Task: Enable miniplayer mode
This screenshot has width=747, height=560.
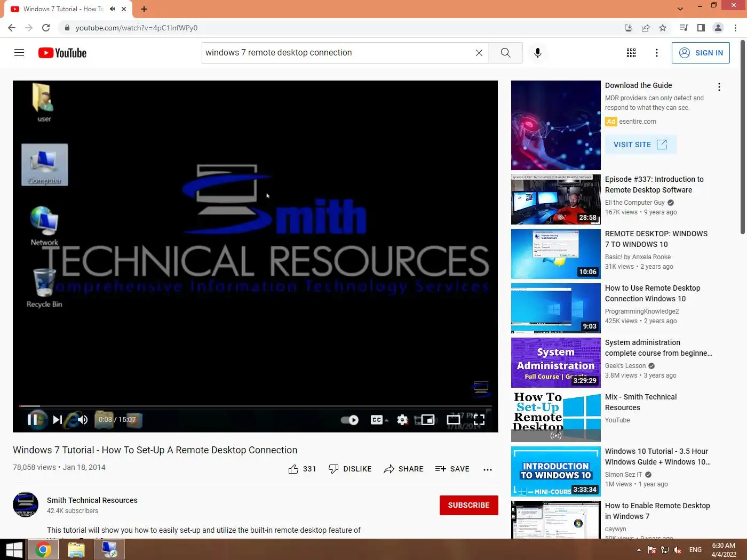Action: pos(428,420)
